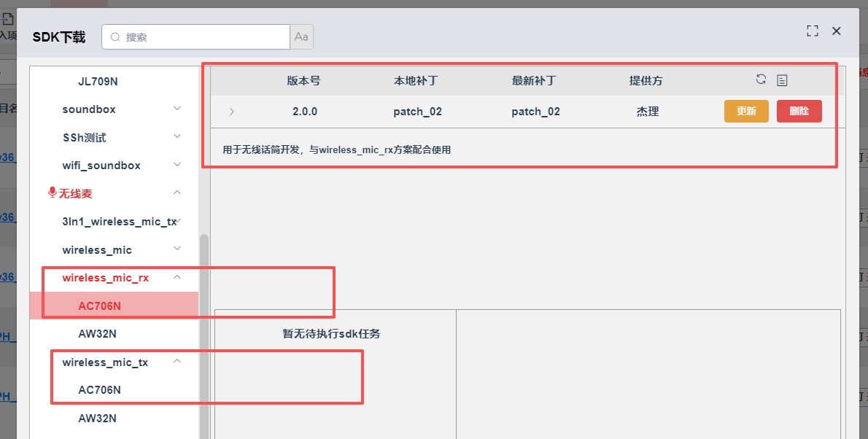Click the provider name 杰理
868x439 pixels.
coord(648,112)
